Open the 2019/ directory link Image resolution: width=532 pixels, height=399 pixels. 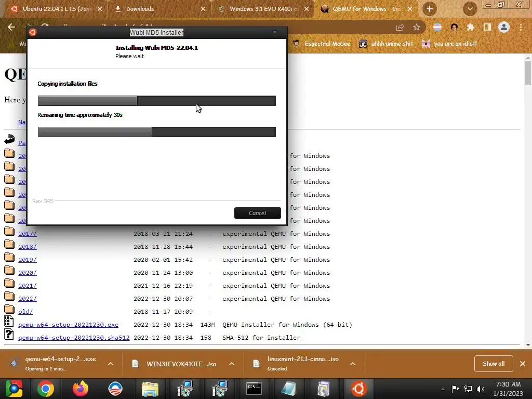pos(28,260)
